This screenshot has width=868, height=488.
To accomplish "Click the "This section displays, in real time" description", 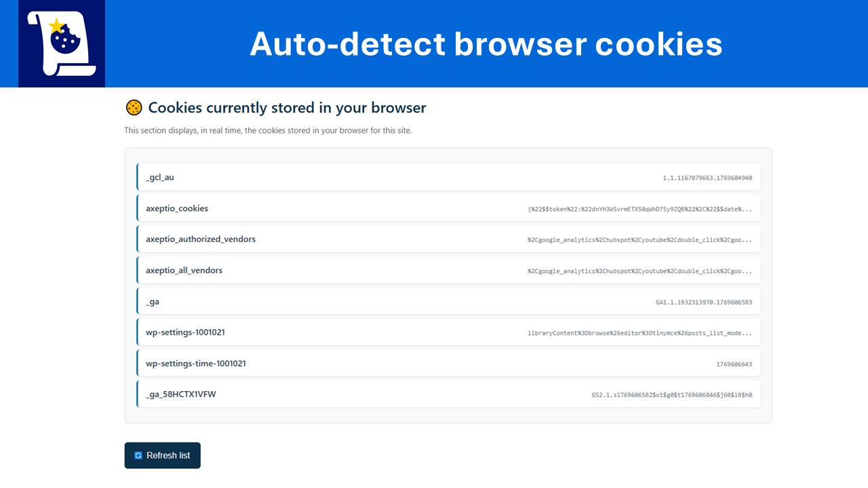I will click(268, 130).
